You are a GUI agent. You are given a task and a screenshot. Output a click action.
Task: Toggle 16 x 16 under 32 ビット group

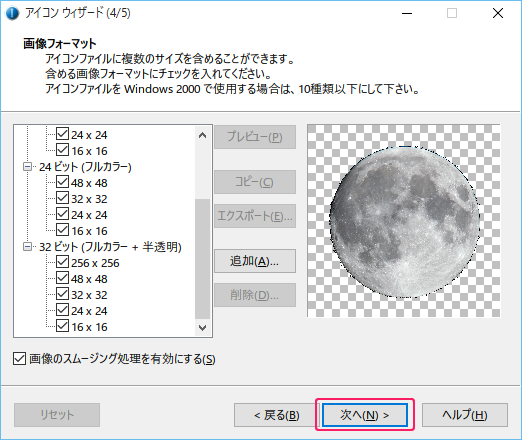[x=62, y=326]
